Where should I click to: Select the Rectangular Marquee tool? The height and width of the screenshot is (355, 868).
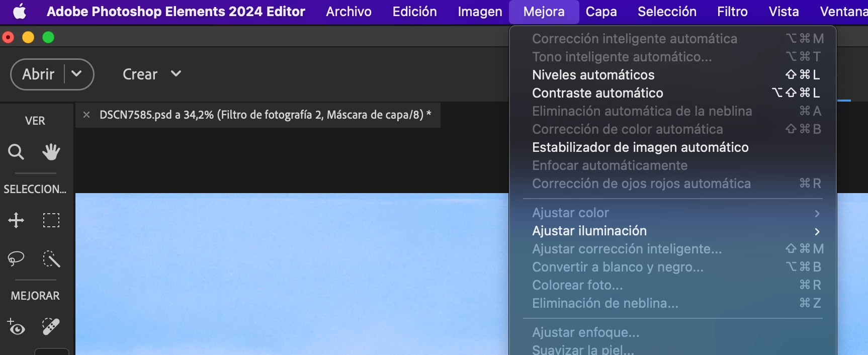coord(51,220)
